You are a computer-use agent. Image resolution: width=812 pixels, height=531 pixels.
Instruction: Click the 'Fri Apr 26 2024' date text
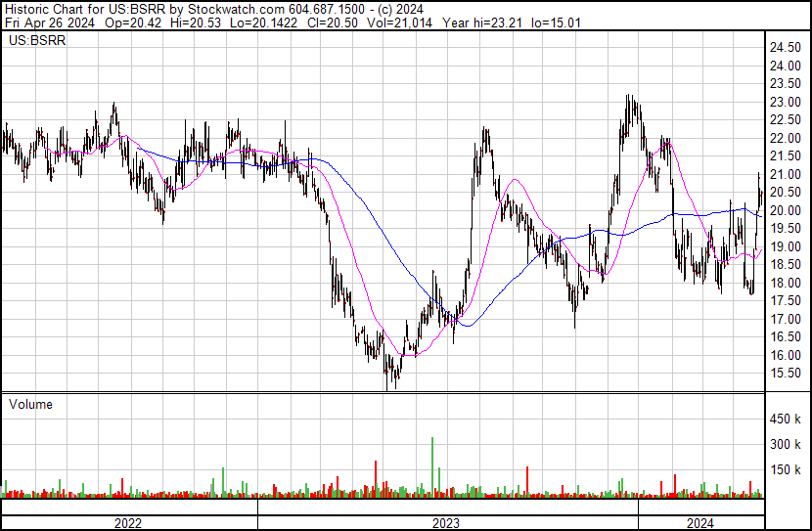[50, 22]
